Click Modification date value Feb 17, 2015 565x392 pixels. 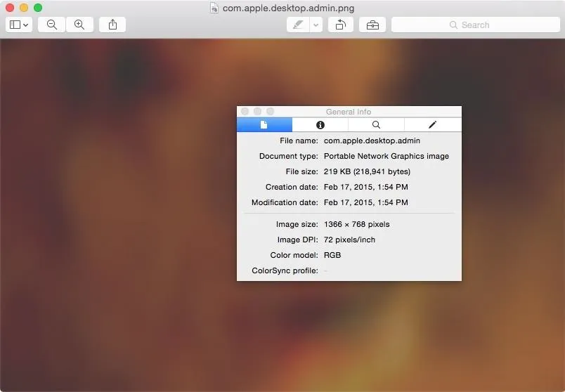click(x=365, y=202)
